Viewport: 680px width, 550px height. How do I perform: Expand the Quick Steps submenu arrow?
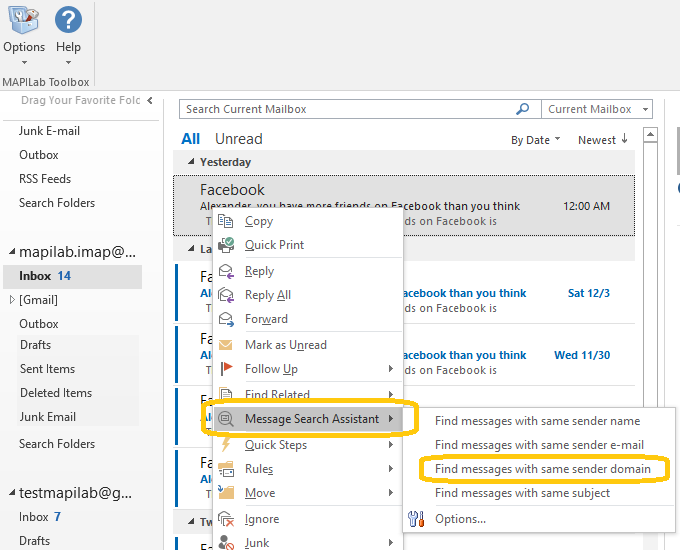[391, 445]
